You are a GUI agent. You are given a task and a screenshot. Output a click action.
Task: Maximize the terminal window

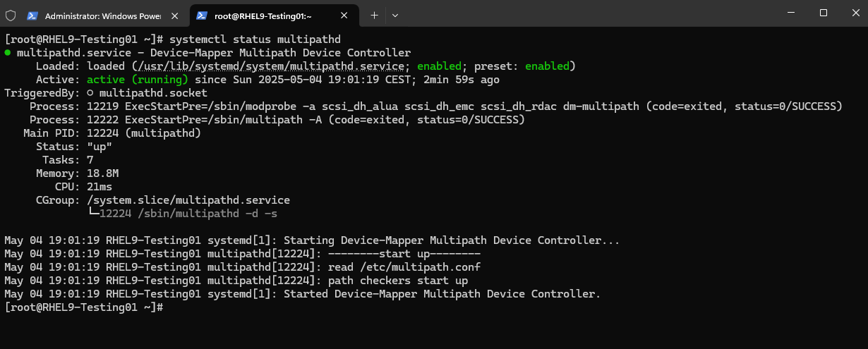(x=823, y=13)
